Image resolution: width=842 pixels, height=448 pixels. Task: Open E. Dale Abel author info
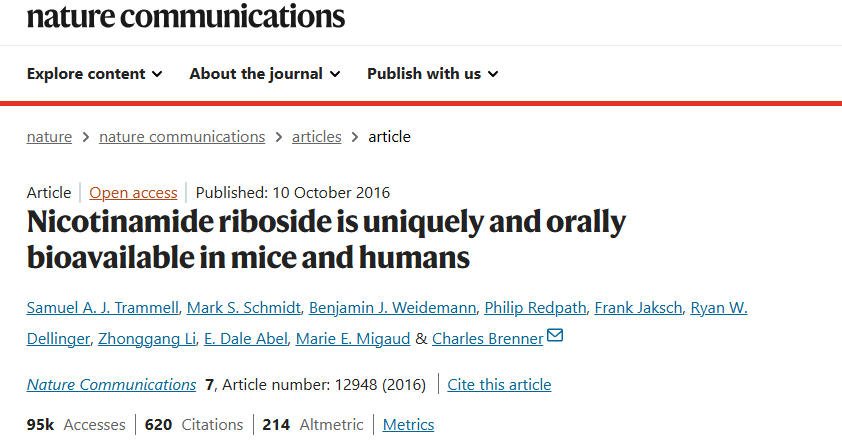pyautogui.click(x=247, y=339)
